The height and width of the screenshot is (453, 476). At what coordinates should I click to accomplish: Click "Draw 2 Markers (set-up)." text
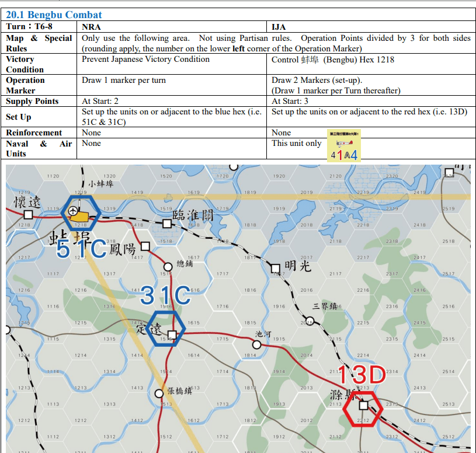[317, 81]
